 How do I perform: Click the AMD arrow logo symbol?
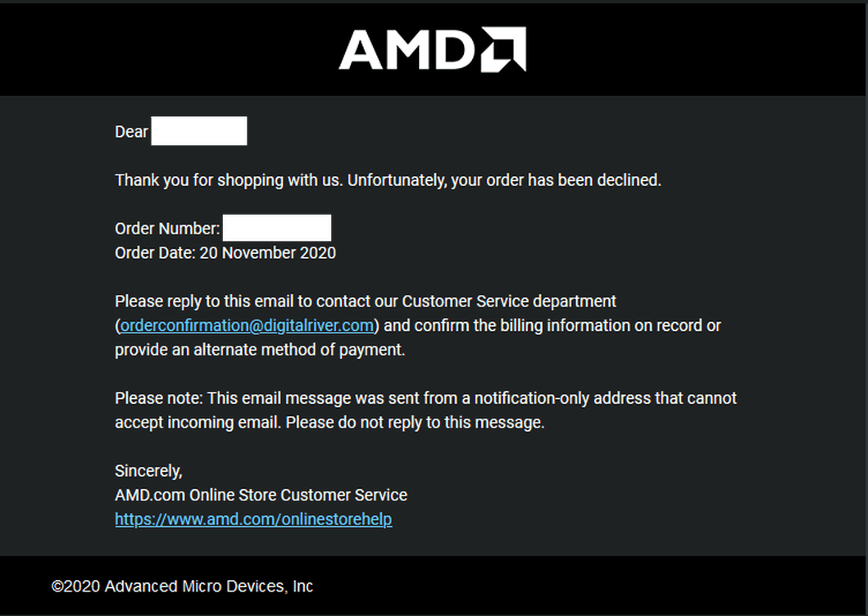503,49
